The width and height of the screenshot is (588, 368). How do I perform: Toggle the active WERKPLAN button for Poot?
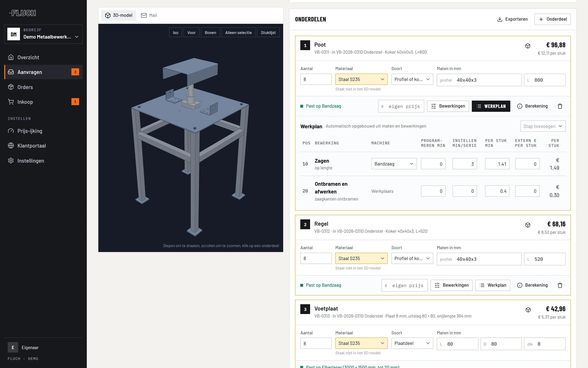point(491,106)
